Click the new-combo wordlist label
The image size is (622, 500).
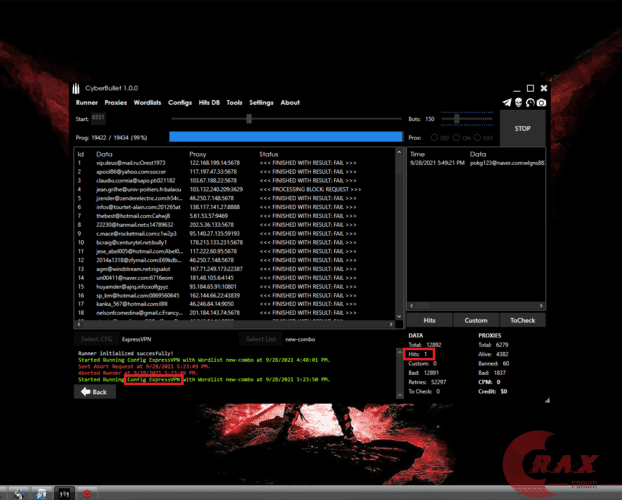[x=300, y=339]
